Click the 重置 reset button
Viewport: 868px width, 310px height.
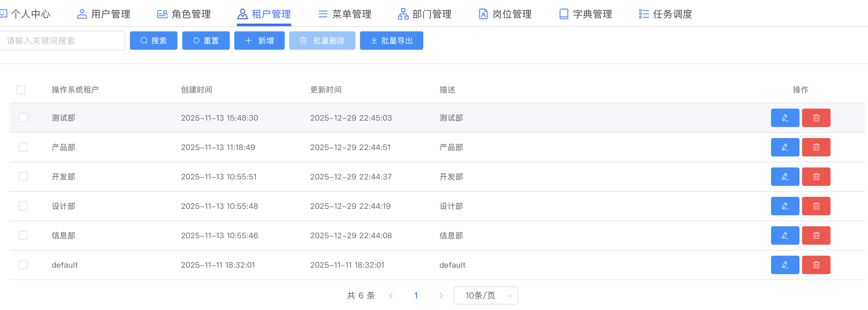click(x=206, y=41)
